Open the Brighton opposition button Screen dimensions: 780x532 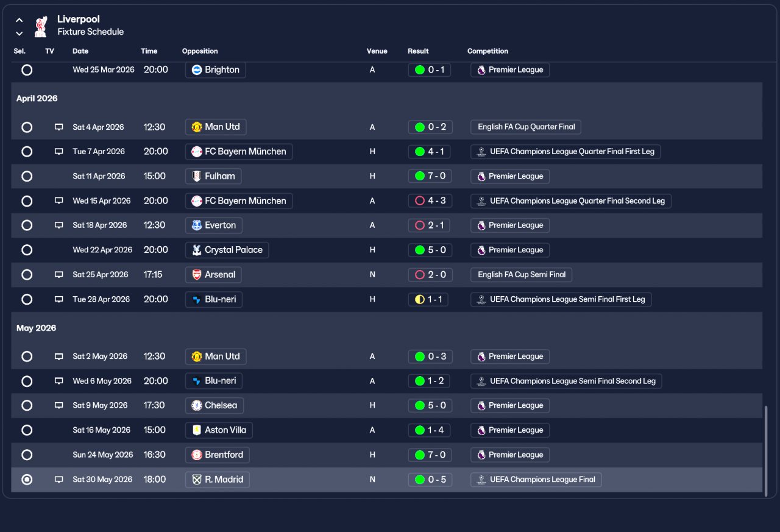[216, 70]
